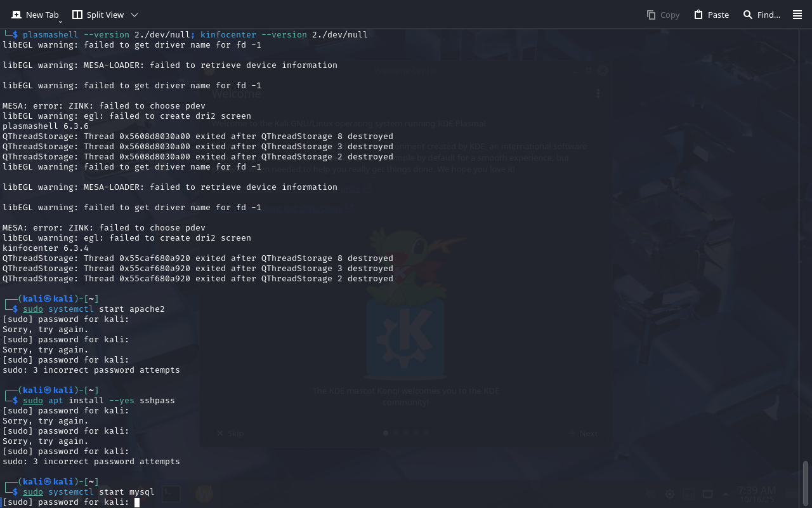812x508 pixels.
Task: Click the Thread 0x55caf680a920 "2 destroyed" line
Action: (198, 279)
